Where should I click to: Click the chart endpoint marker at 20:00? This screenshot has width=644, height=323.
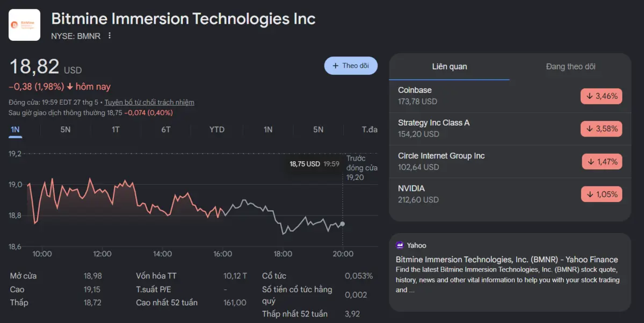[342, 224]
